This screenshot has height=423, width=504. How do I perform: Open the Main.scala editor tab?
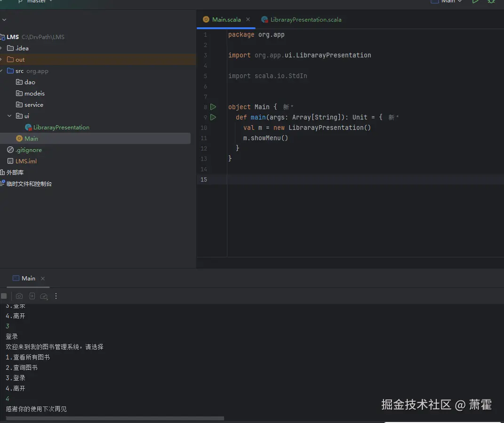coord(226,20)
